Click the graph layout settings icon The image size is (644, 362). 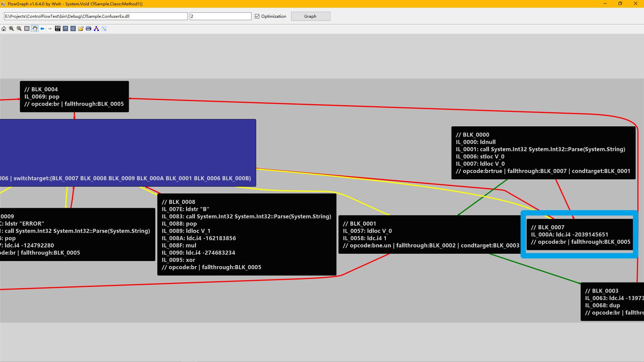point(96,29)
